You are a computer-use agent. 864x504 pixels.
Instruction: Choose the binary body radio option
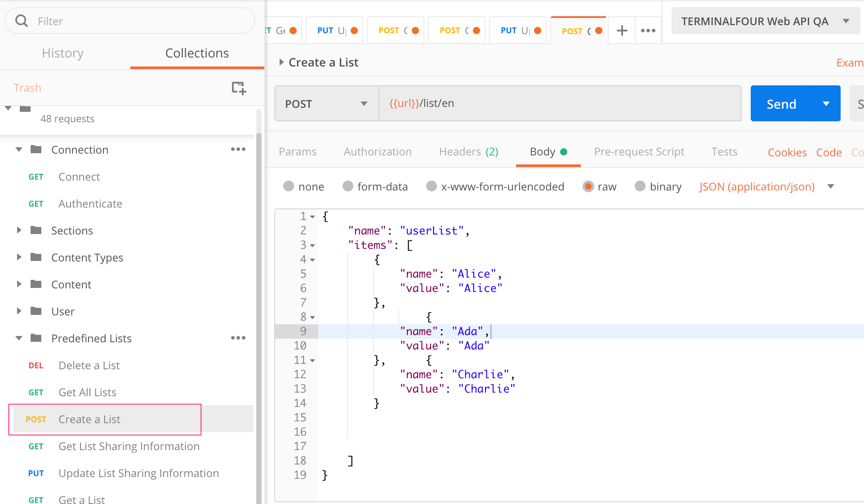[x=640, y=186]
